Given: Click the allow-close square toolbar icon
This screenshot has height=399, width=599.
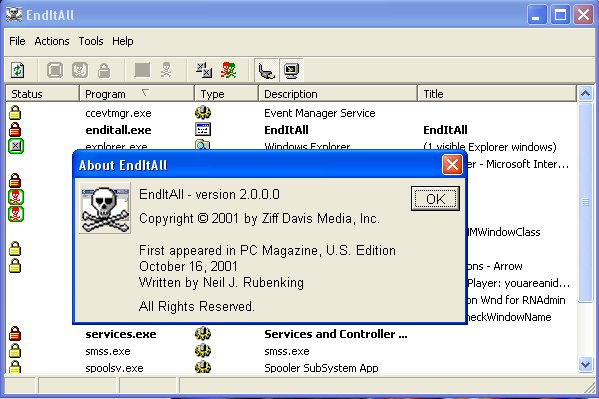Looking at the screenshot, I should click(x=55, y=70).
